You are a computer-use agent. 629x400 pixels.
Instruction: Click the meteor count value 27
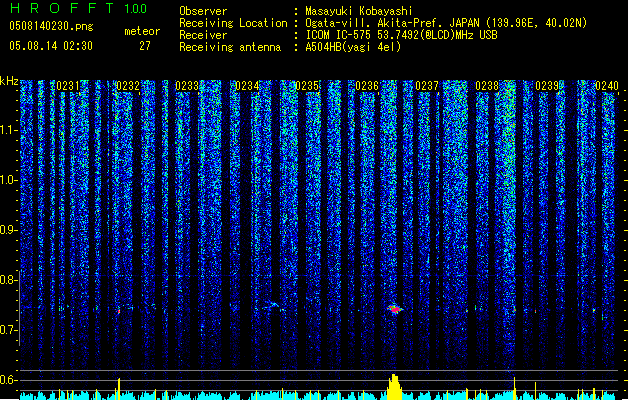pos(145,46)
